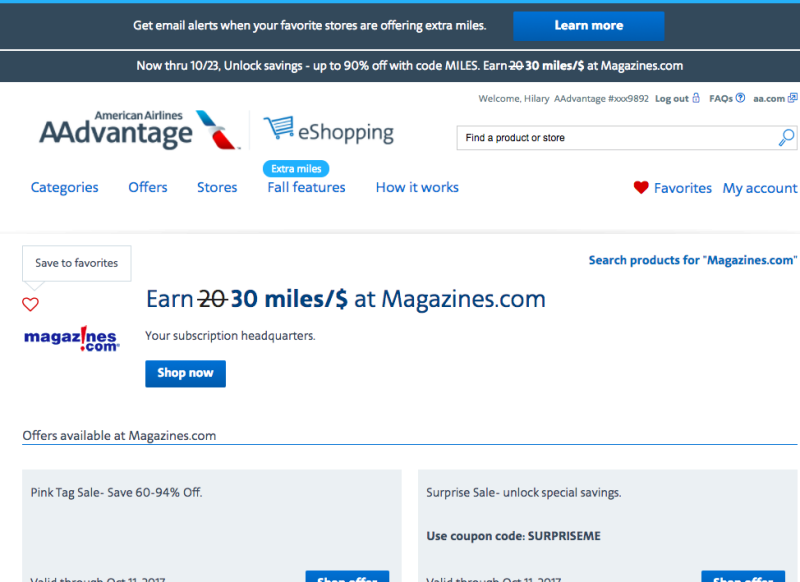
Task: Click the Extra miles badge
Action: click(x=296, y=168)
